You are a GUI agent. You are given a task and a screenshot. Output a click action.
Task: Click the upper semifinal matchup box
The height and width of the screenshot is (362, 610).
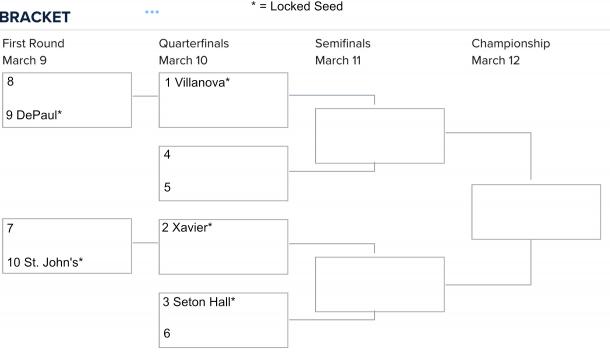380,136
